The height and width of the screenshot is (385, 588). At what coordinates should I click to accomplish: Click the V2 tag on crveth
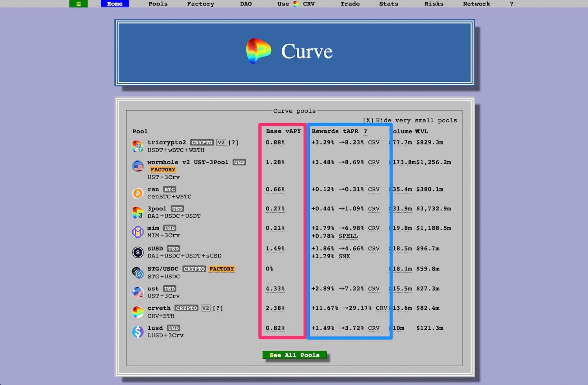point(205,308)
